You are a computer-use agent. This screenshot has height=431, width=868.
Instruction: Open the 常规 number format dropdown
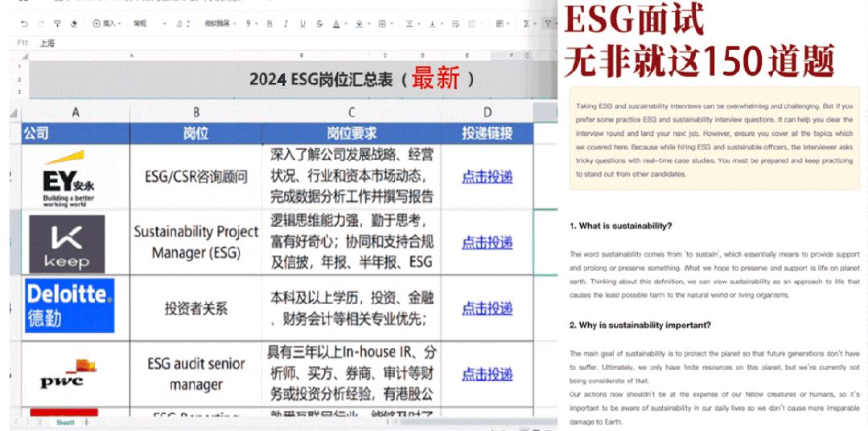[149, 24]
